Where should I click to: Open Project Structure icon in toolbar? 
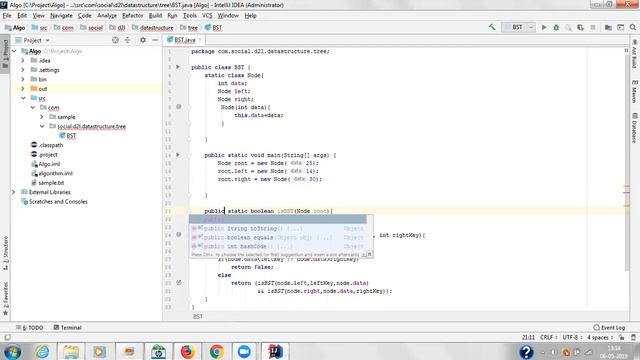608,27
